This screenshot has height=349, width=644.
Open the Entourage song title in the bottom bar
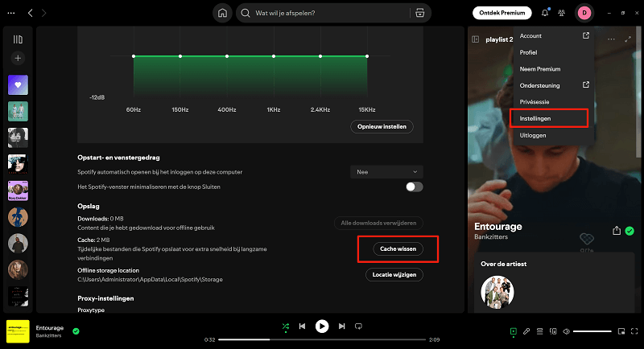pyautogui.click(x=50, y=327)
